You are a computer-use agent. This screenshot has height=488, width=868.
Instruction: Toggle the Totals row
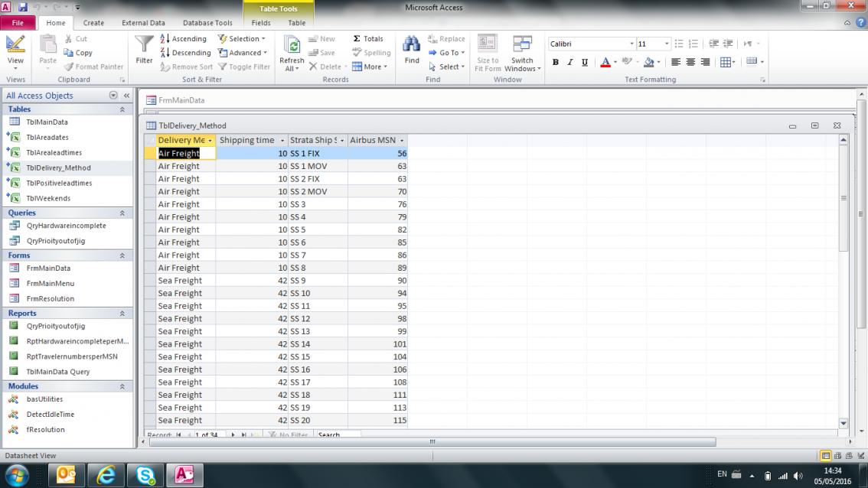click(368, 39)
